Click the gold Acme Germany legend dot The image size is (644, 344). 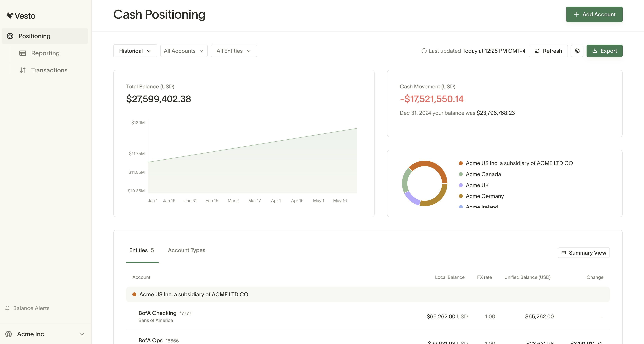[461, 196]
